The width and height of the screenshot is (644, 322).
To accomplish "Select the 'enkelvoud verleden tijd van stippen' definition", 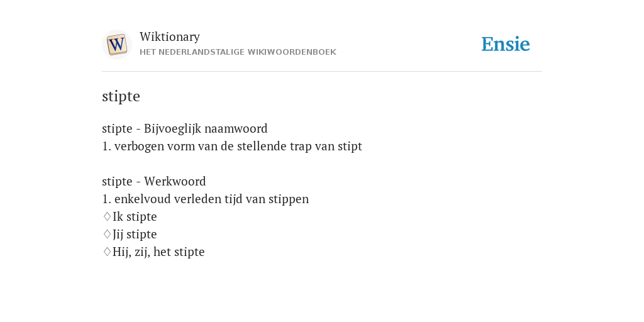I will coord(206,199).
